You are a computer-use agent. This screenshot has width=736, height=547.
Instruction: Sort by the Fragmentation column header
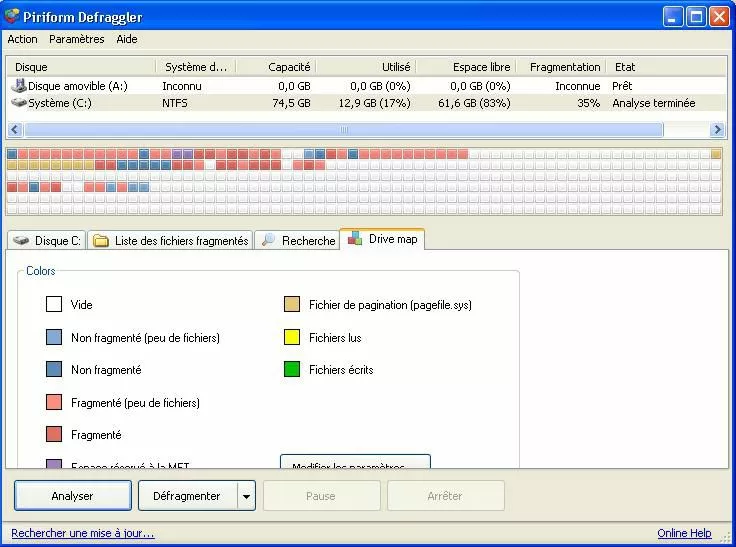click(x=561, y=67)
